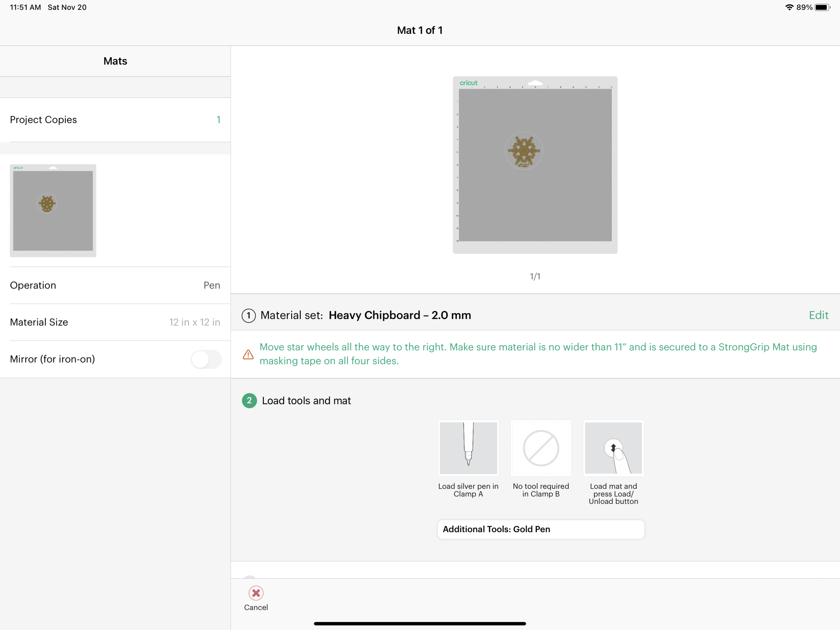The width and height of the screenshot is (840, 630).
Task: Select the Mats panel header
Action: point(115,61)
